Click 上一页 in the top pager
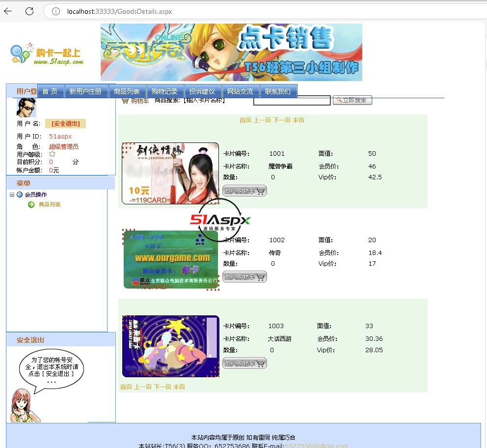 [x=262, y=120]
